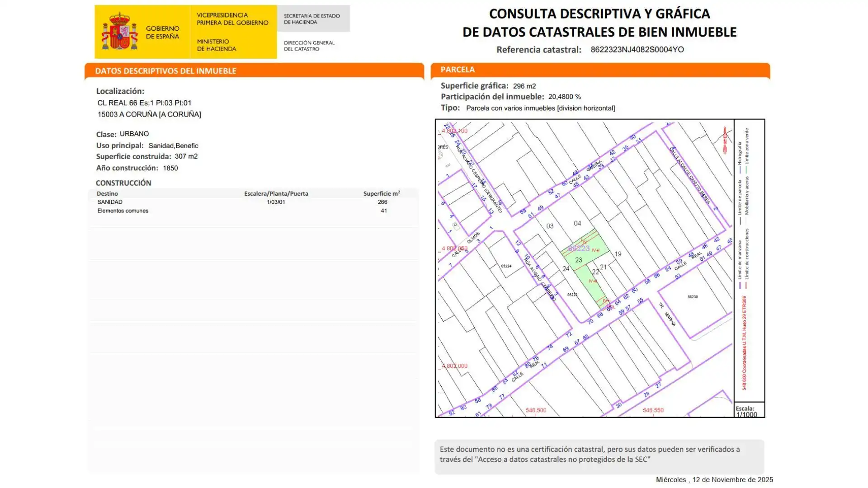Screen dimensions: 868x488
Task: Click the coordinate label '4,802,000' on map
Action: point(454,366)
